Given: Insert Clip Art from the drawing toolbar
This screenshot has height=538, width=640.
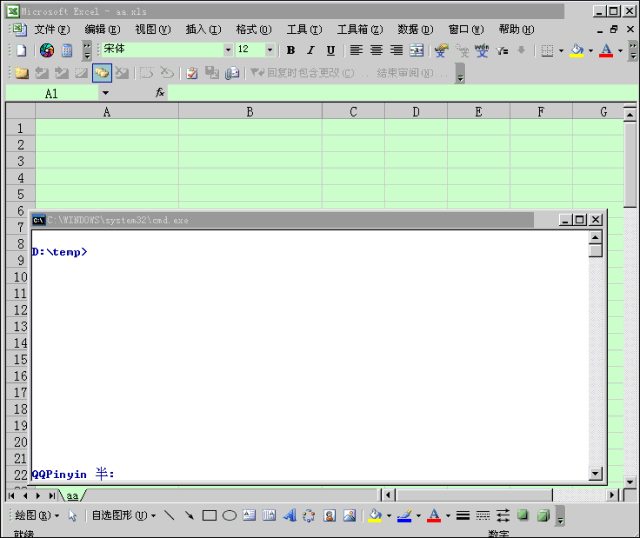Looking at the screenshot, I should click(329, 516).
